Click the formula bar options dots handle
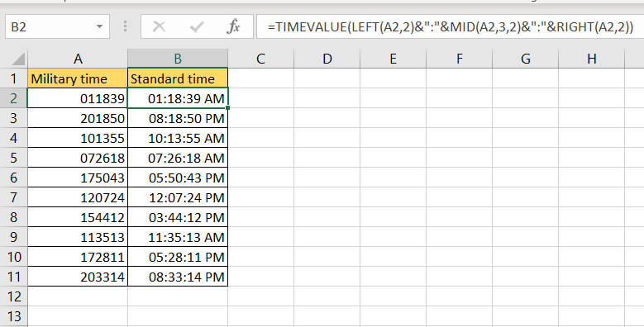The width and height of the screenshot is (644, 327). (x=126, y=27)
